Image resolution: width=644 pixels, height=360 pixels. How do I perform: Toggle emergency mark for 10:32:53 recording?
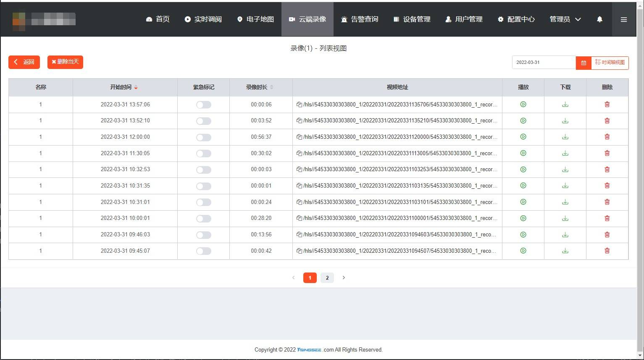pos(204,170)
